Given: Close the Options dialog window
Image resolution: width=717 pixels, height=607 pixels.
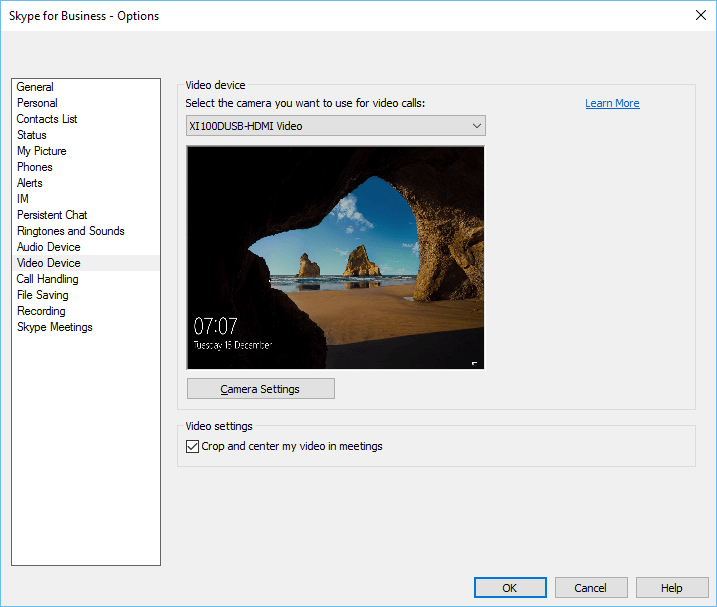Looking at the screenshot, I should click(701, 16).
